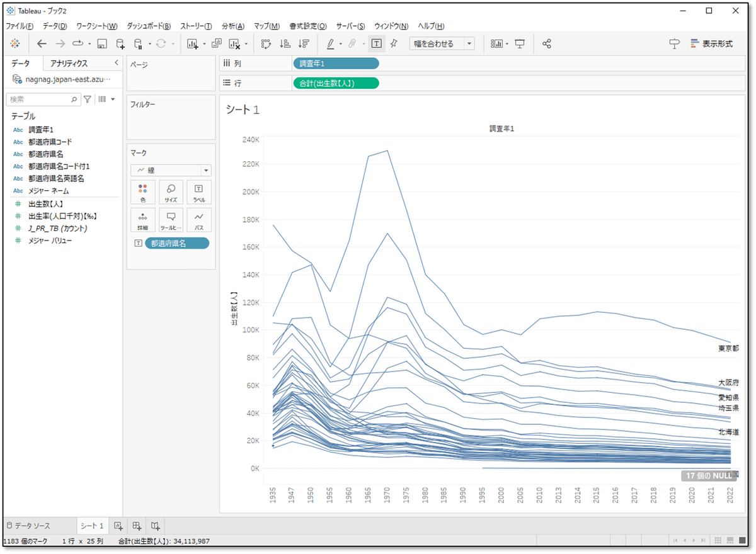Viewport: 756px width, 554px height.
Task: Click the new dashboard tab icon
Action: coord(137,526)
